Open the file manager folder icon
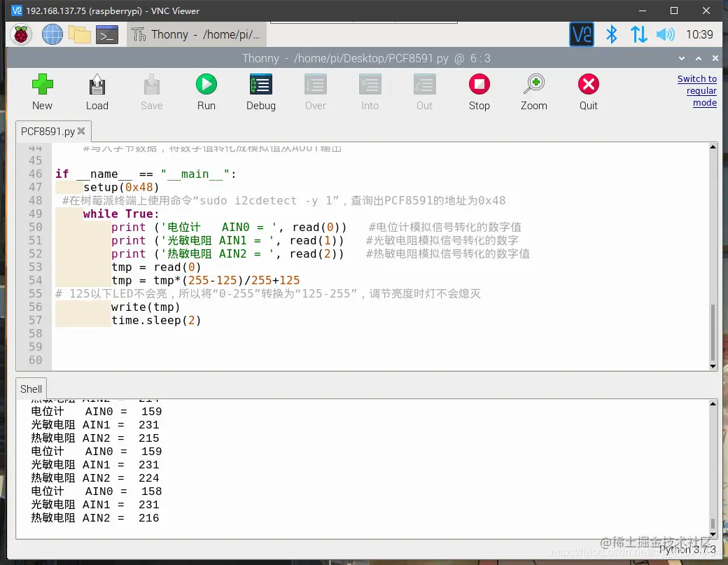This screenshot has width=728, height=565. click(x=79, y=34)
